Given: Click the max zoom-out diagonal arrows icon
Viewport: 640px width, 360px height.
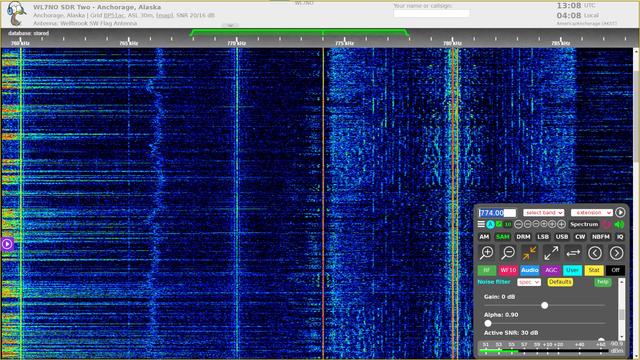Looking at the screenshot, I should coord(551,253).
